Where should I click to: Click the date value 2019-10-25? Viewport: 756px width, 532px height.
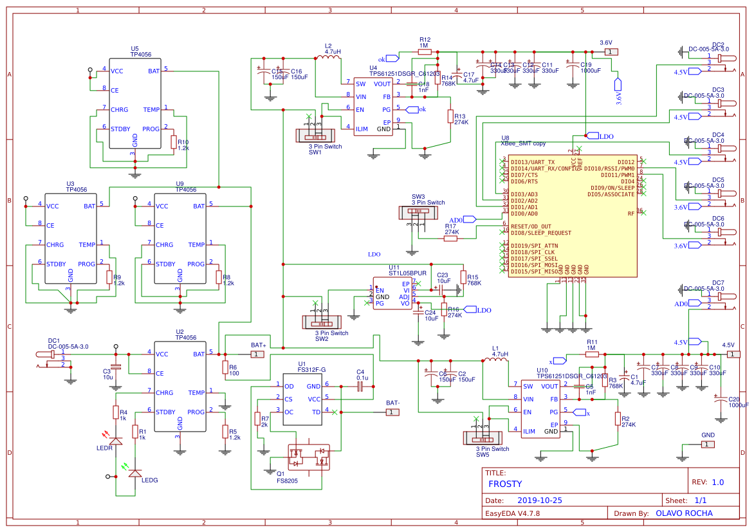[540, 500]
